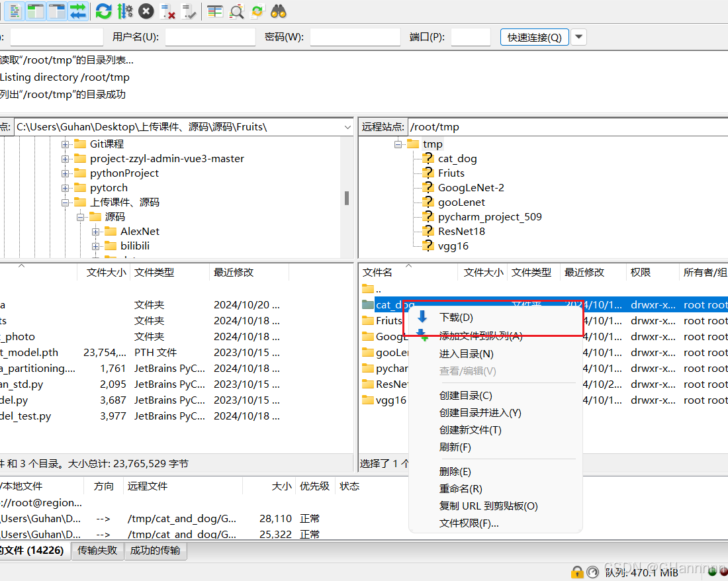728x581 pixels.
Task: Cancel the current operation
Action: 145,11
